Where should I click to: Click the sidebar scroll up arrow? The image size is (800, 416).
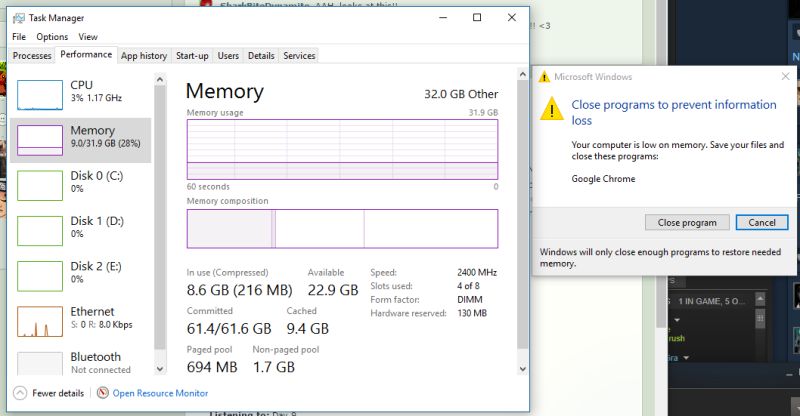[160, 80]
